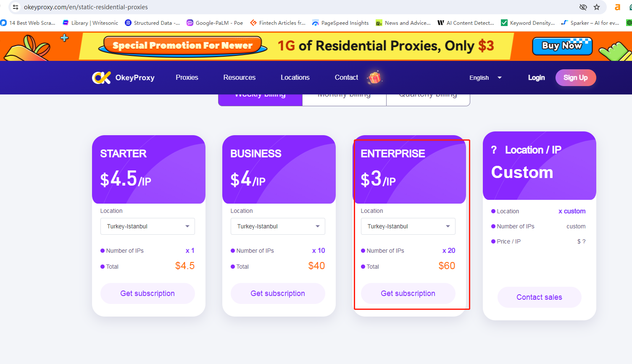Open the 'PageSpeed Insights' bookmark
The width and height of the screenshot is (632, 364).
[x=340, y=23]
